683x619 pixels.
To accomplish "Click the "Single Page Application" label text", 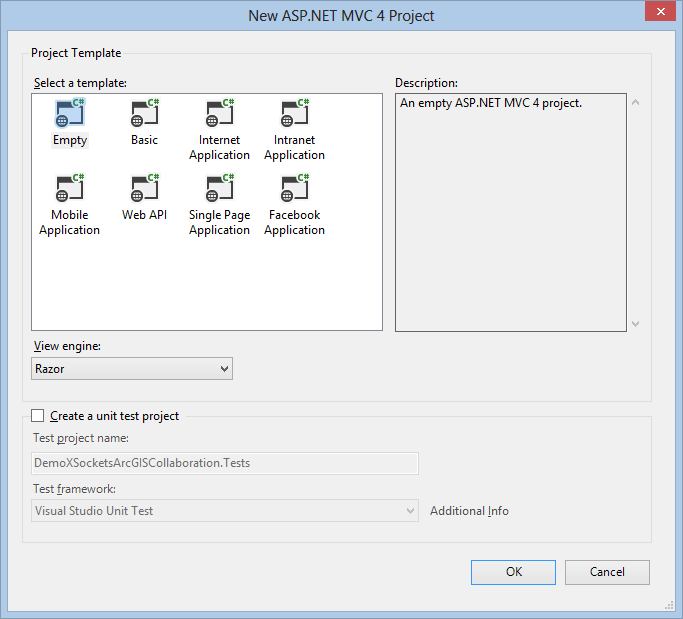I will click(220, 222).
